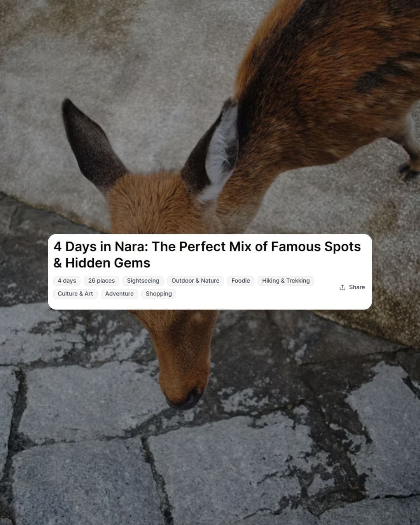Select the 4 days tag
The height and width of the screenshot is (525, 420).
(67, 281)
